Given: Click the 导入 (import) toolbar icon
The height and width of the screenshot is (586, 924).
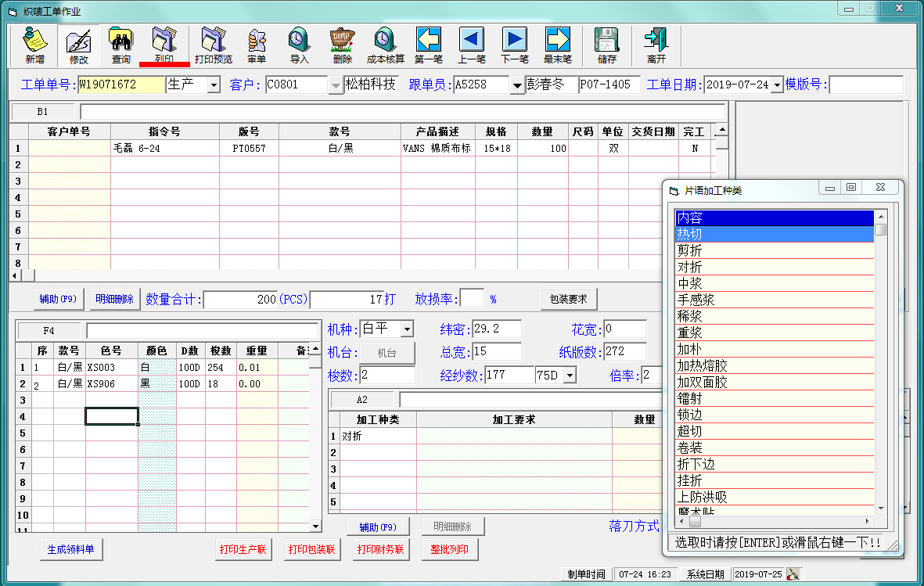Looking at the screenshot, I should click(299, 45).
